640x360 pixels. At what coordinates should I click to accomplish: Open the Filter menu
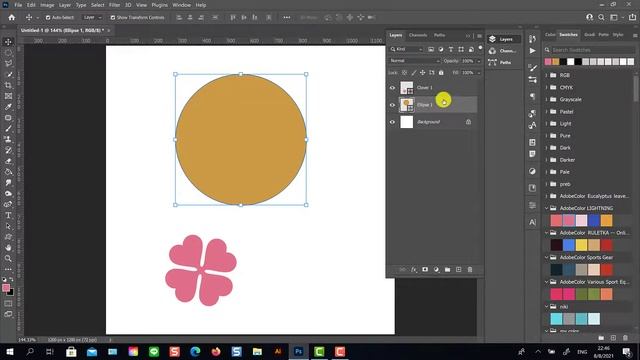(x=114, y=5)
